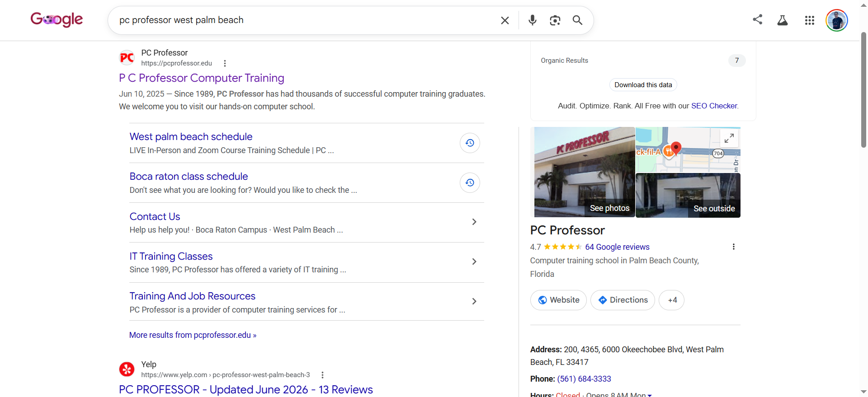Click the Yelp URL pc-professor-west-palm-beach-3
The width and height of the screenshot is (868, 397).
pyautogui.click(x=226, y=375)
